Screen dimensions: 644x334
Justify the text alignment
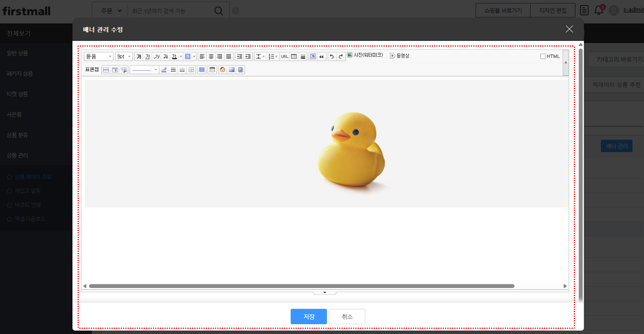(229, 57)
